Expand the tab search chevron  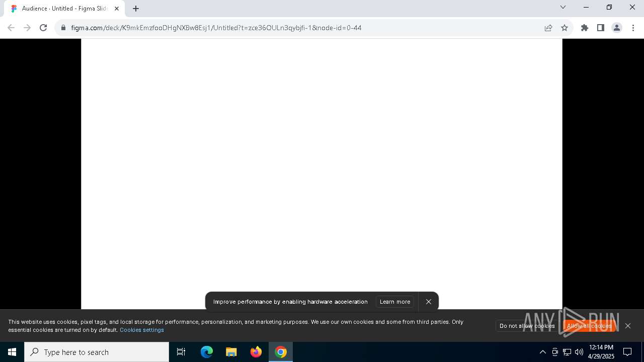click(x=563, y=7)
